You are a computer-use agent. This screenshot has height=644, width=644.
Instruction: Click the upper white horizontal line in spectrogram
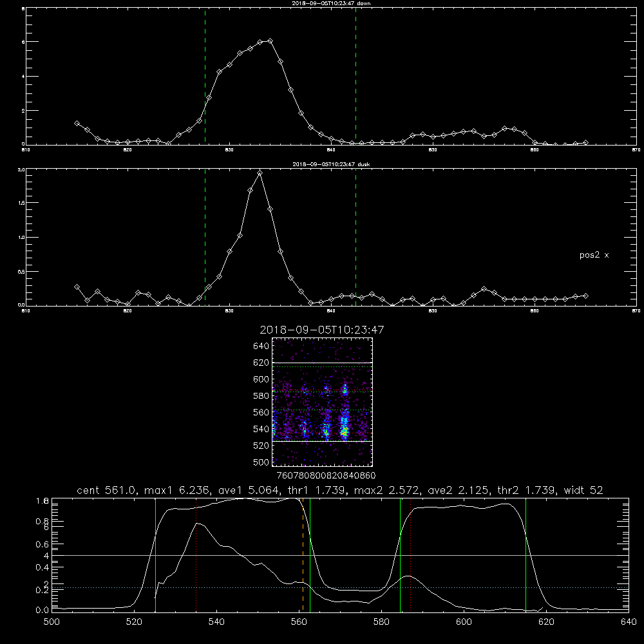pos(322,363)
